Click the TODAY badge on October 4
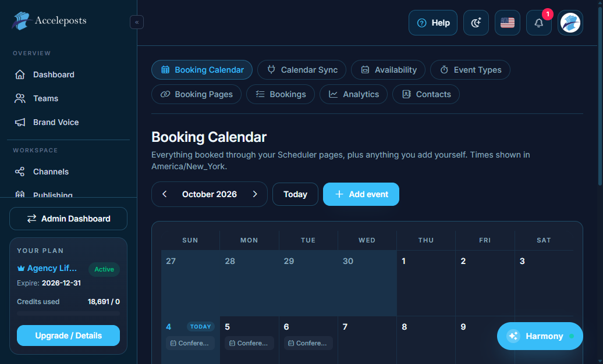The width and height of the screenshot is (603, 364). coord(201,327)
